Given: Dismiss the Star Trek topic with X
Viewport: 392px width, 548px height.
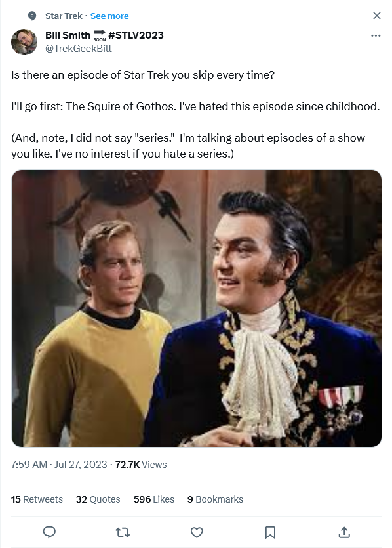Looking at the screenshot, I should [x=377, y=16].
